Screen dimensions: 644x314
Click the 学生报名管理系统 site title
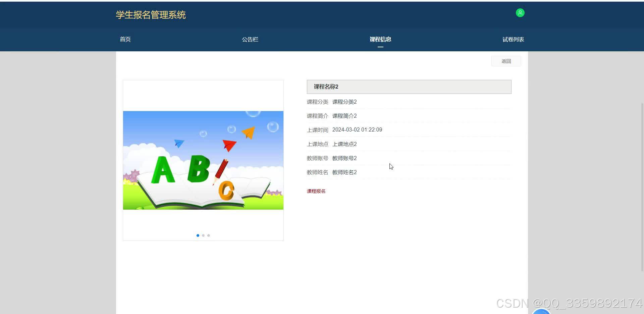(x=150, y=15)
